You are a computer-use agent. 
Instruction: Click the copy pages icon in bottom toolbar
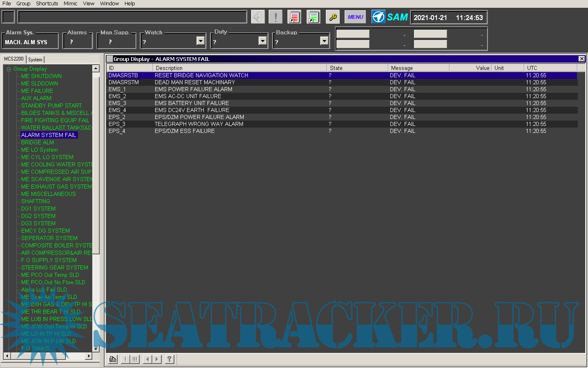(x=113, y=359)
